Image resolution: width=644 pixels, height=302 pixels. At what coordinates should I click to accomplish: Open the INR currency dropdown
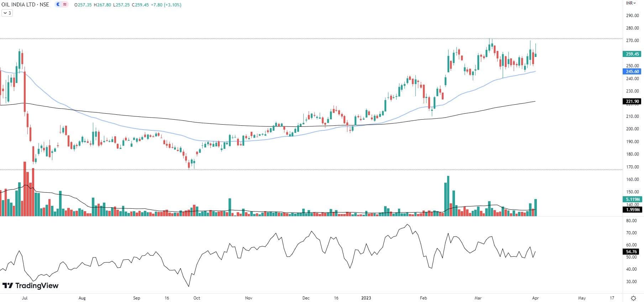pos(631,3)
